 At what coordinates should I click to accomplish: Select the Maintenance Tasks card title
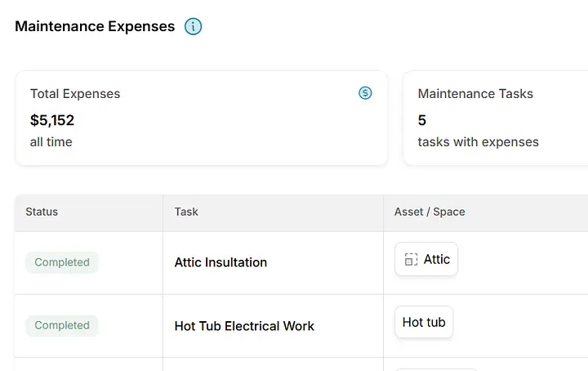[475, 94]
